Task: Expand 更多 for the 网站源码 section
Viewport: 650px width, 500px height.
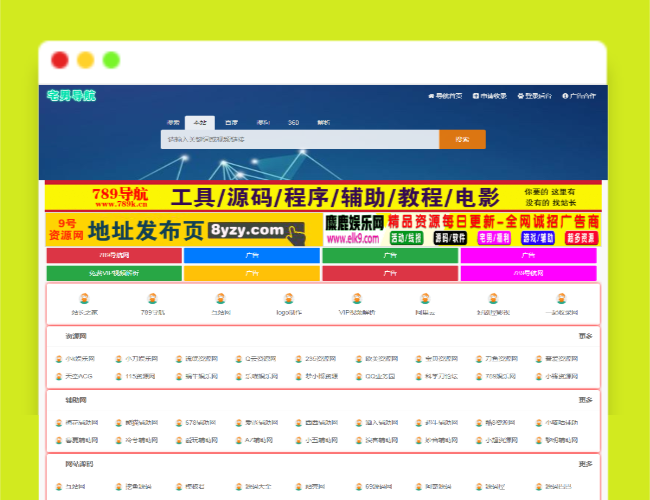Action: coord(585,464)
